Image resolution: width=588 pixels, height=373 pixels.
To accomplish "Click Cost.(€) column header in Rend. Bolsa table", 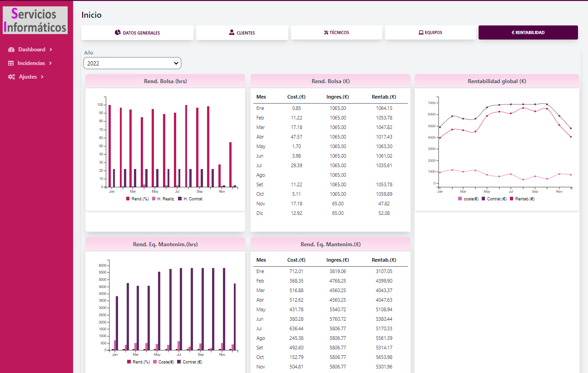I will coord(296,97).
